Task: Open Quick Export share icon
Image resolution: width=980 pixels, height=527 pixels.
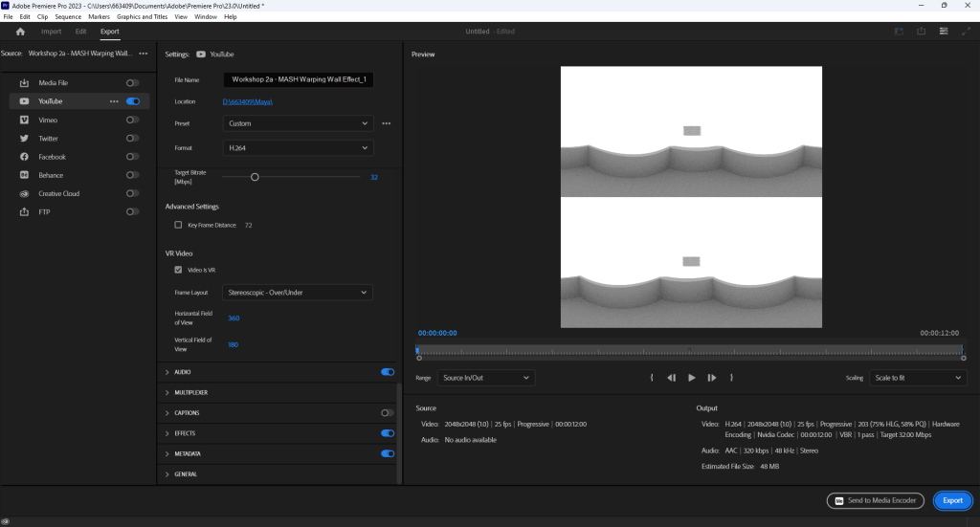Action: (x=921, y=32)
